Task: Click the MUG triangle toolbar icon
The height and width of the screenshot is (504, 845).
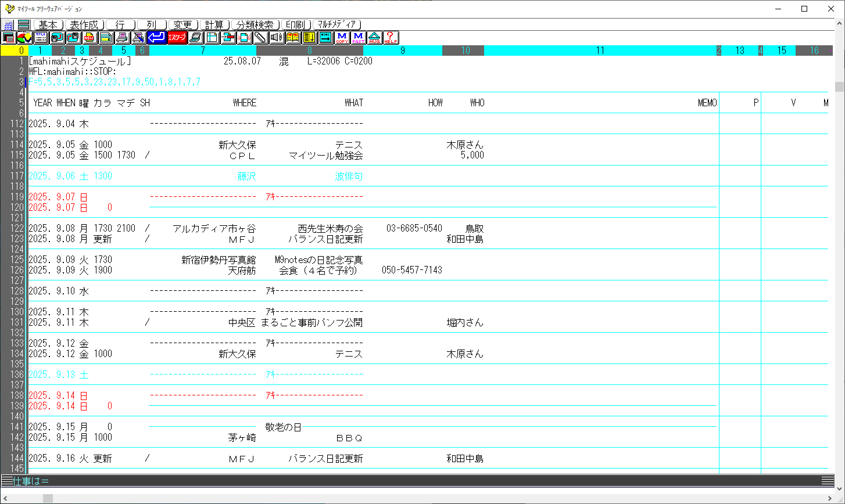Action: click(x=374, y=38)
